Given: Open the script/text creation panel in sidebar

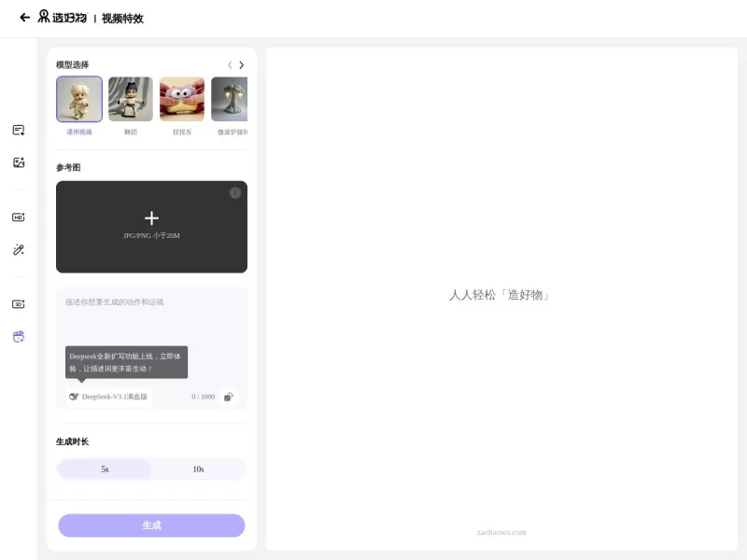Looking at the screenshot, I should (18, 130).
